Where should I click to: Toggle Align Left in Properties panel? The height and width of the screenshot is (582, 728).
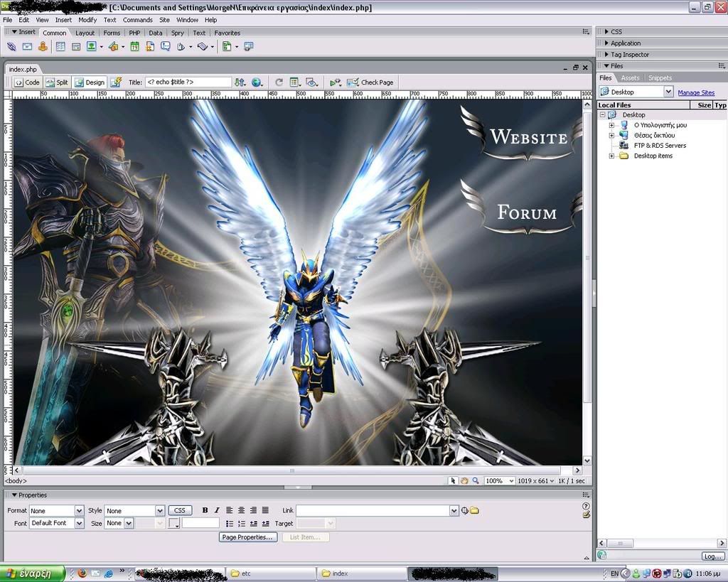click(x=230, y=510)
